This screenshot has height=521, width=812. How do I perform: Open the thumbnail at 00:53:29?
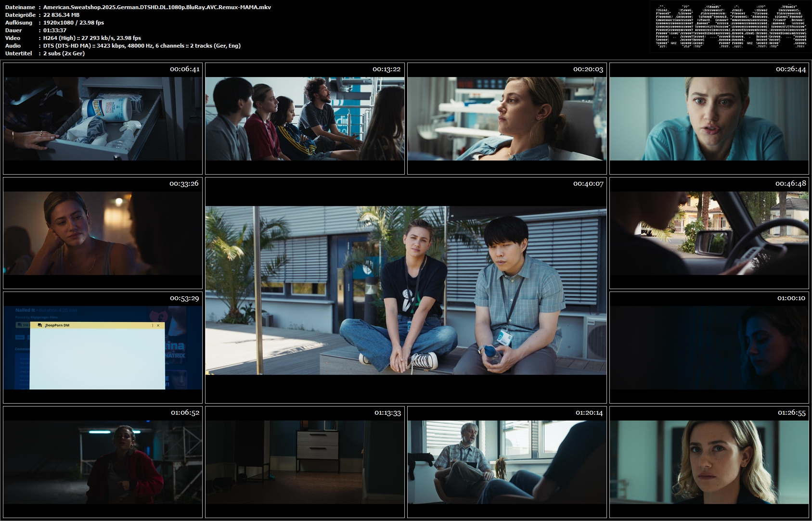point(103,347)
